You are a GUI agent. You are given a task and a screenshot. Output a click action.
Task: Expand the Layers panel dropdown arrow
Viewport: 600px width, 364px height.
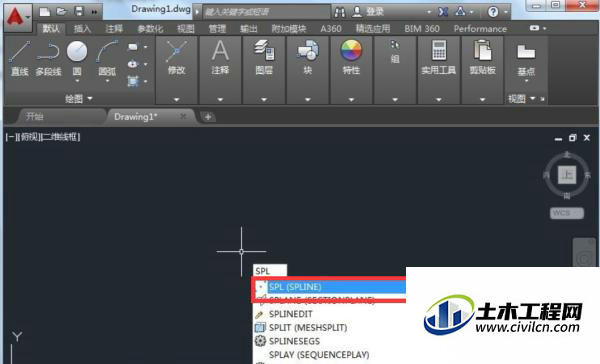point(264,100)
